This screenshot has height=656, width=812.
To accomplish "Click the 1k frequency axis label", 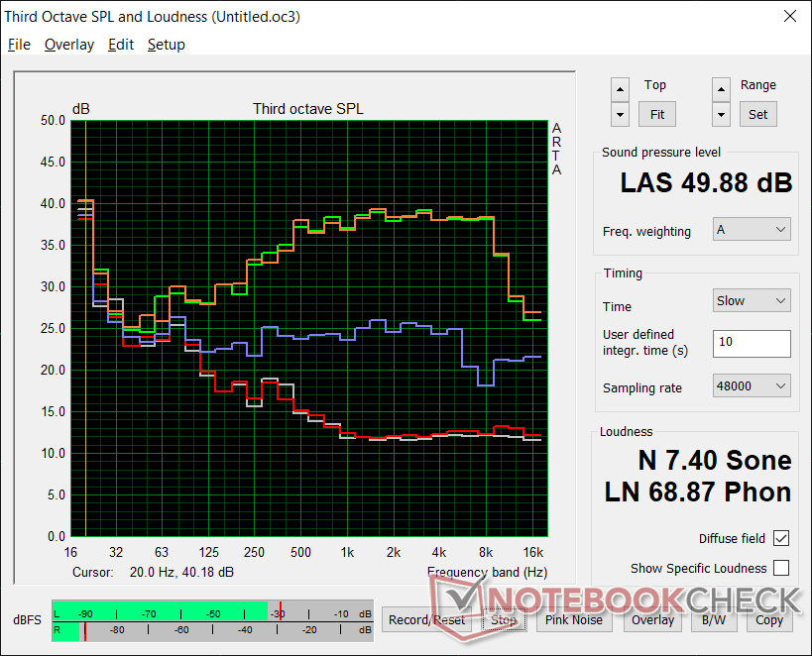I will pyautogui.click(x=347, y=553).
